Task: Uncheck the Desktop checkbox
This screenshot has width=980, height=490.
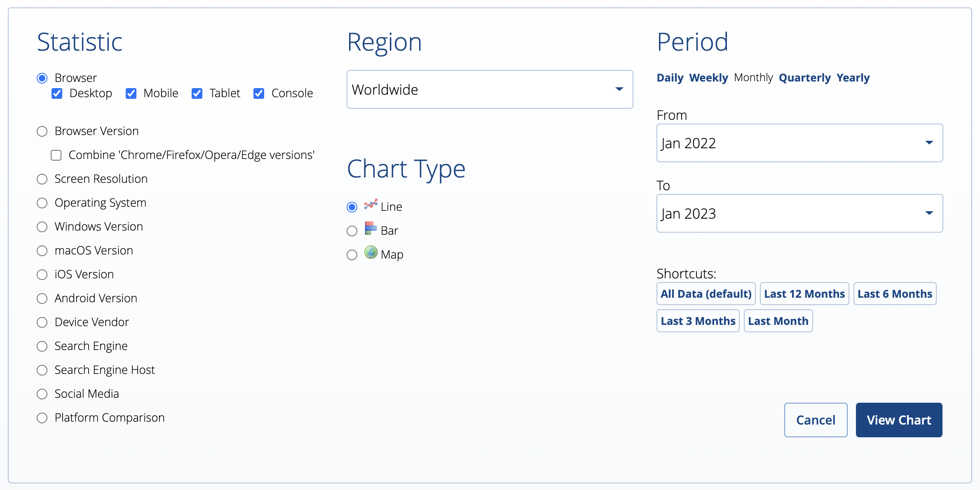Action: (x=57, y=93)
